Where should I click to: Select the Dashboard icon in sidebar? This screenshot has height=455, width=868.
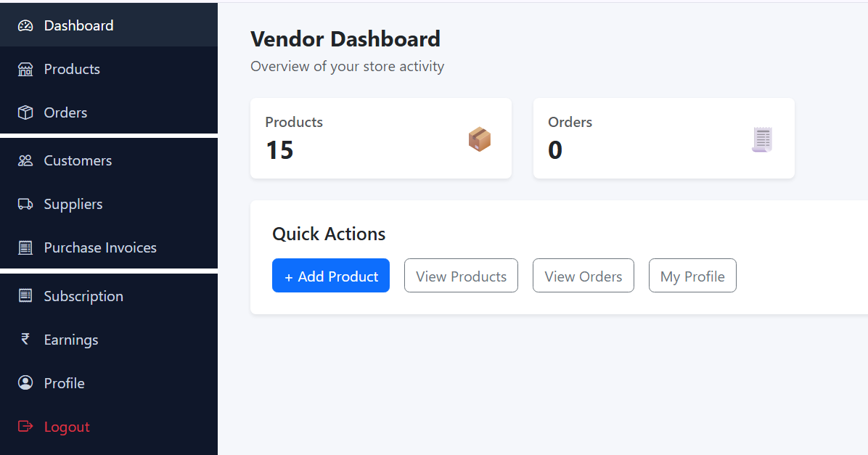pos(25,25)
